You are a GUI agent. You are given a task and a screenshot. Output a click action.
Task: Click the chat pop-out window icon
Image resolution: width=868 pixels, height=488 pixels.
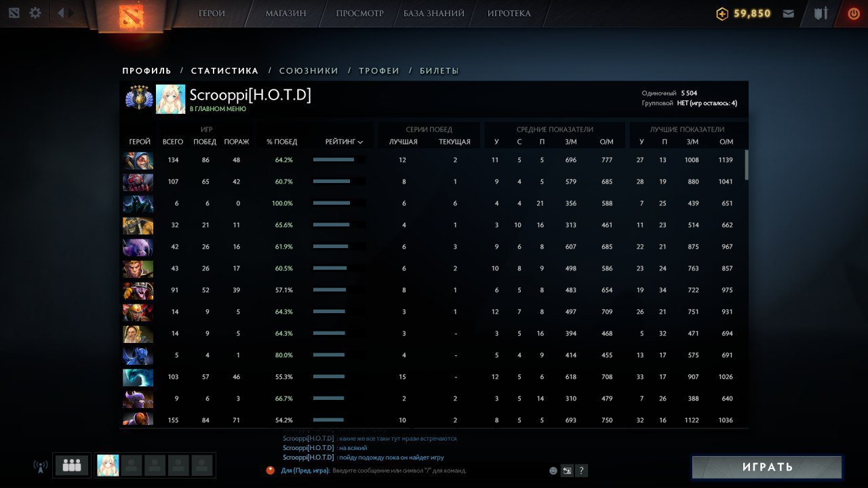pos(567,470)
